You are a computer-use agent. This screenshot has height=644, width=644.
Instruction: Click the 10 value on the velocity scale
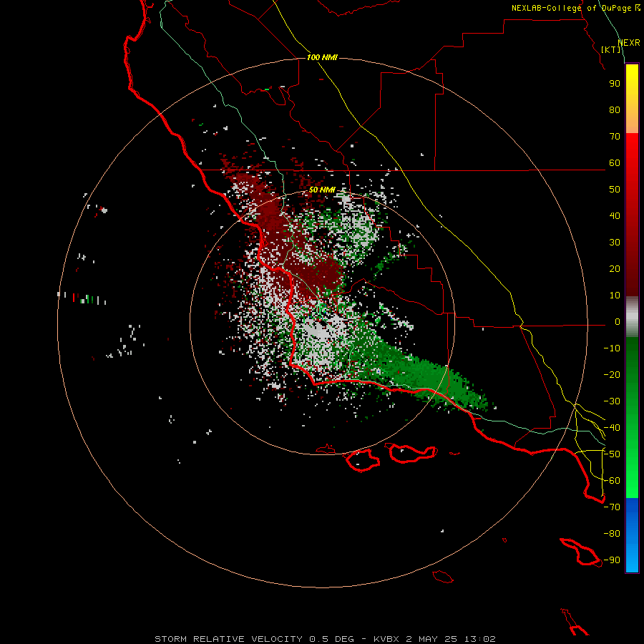(x=615, y=296)
